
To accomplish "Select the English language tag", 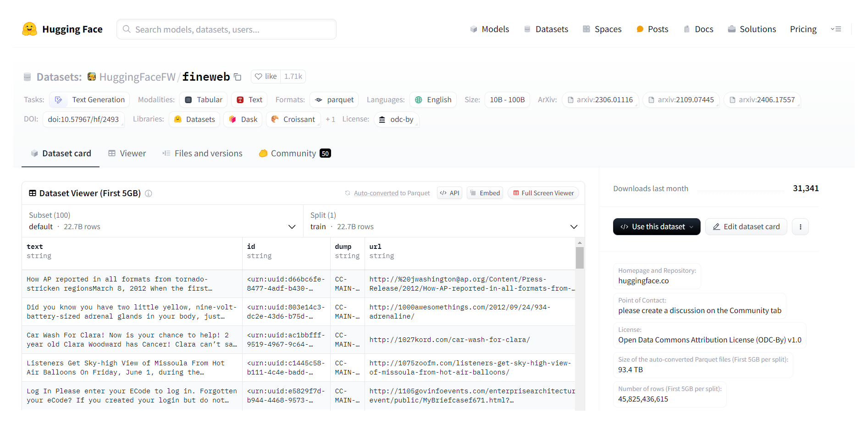I will 433,100.
